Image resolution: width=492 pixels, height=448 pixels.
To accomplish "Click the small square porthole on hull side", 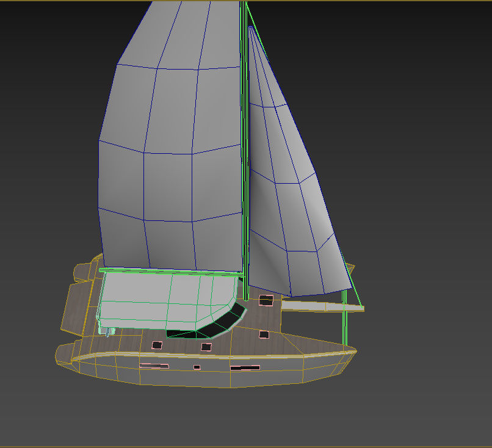I will (197, 367).
